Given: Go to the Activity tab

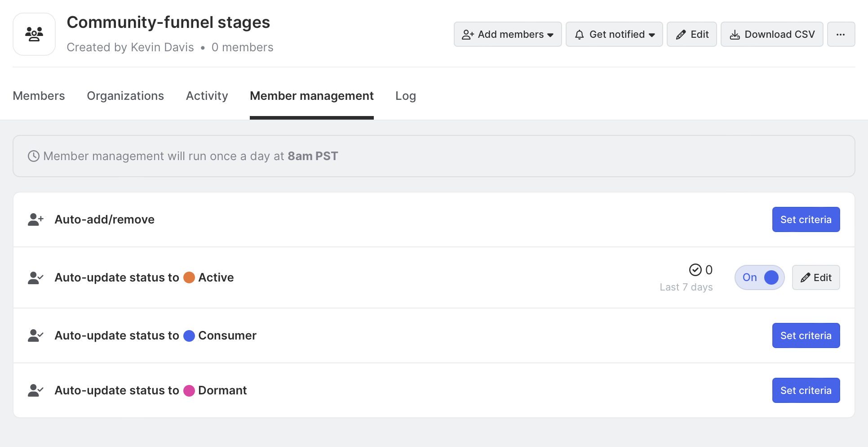Looking at the screenshot, I should point(207,96).
